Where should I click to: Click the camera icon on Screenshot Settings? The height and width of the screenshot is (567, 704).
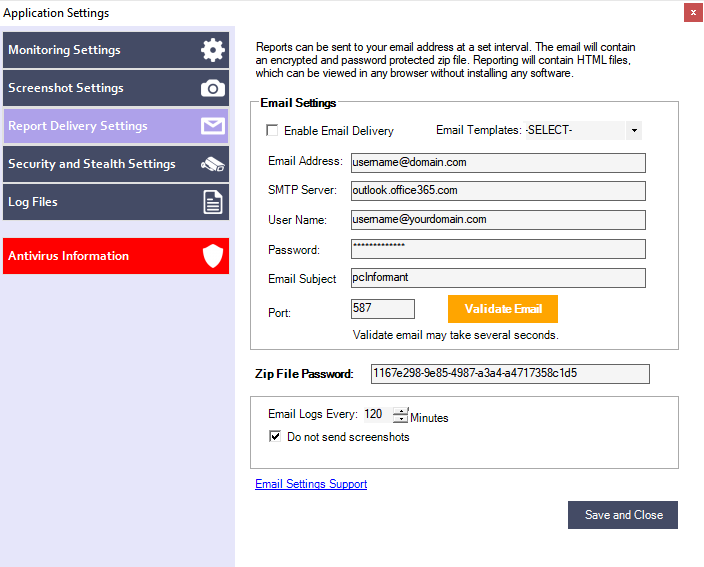tap(212, 88)
